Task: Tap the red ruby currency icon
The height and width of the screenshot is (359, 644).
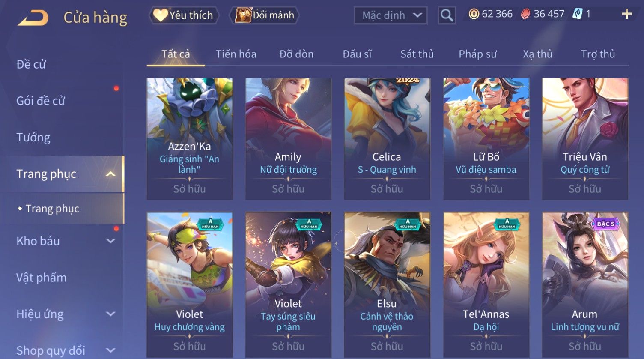Action: [x=525, y=14]
